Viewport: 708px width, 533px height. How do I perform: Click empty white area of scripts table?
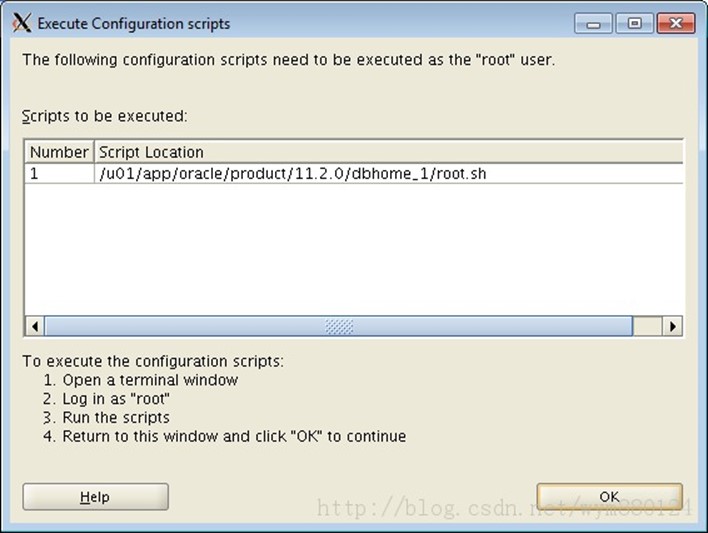click(x=354, y=249)
